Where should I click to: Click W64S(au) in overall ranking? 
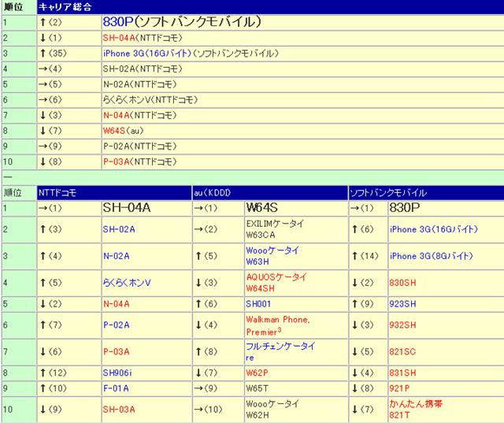(123, 131)
